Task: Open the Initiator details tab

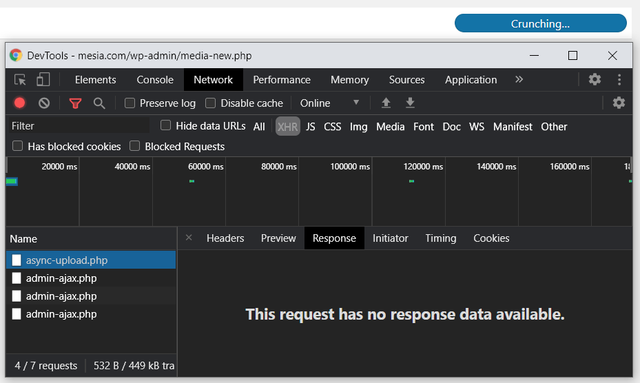Action: 390,238
